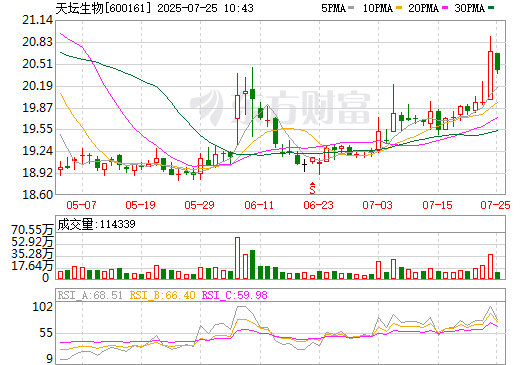Click the RSI_A:68.51 indicator label
The height and width of the screenshot is (365, 520).
pyautogui.click(x=90, y=295)
